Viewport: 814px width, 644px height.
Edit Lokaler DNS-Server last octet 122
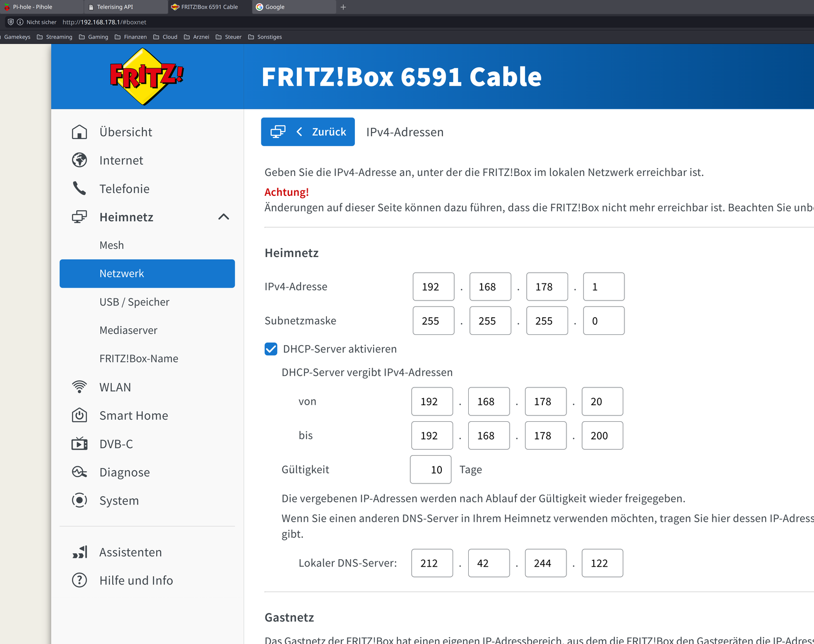[x=602, y=563]
